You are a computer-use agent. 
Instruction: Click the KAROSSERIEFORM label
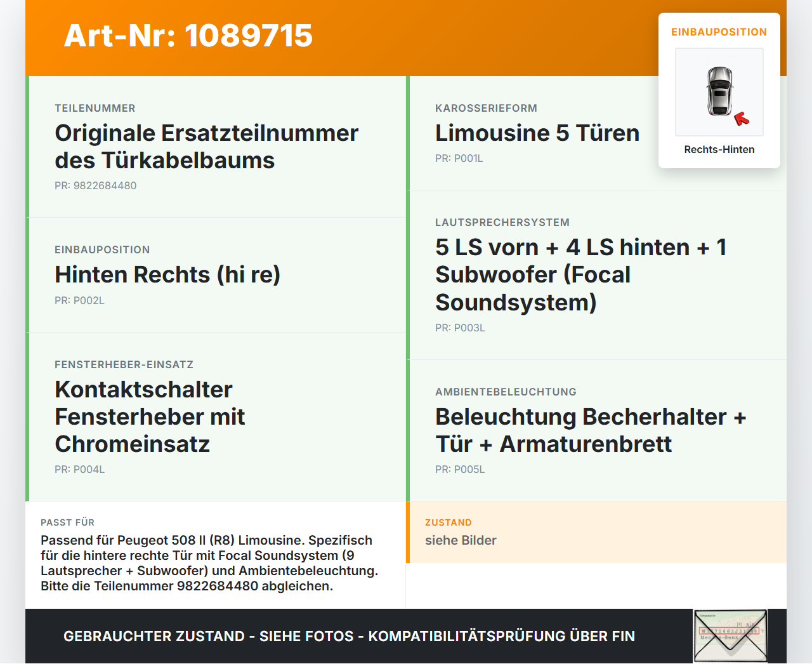pos(487,108)
